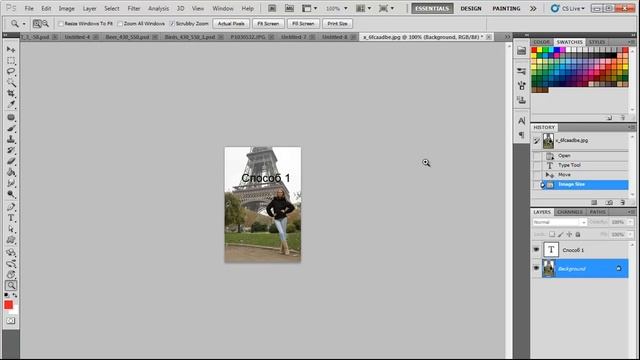Select the Lasso tool
The image size is (640, 360).
coord(11,71)
